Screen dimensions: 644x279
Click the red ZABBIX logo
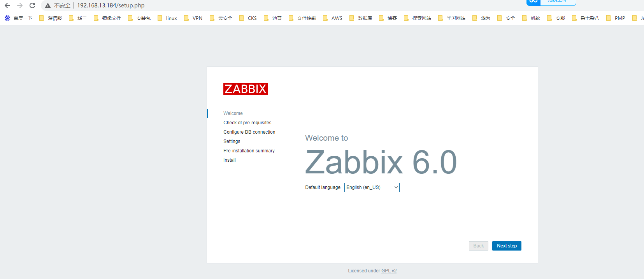pyautogui.click(x=246, y=89)
